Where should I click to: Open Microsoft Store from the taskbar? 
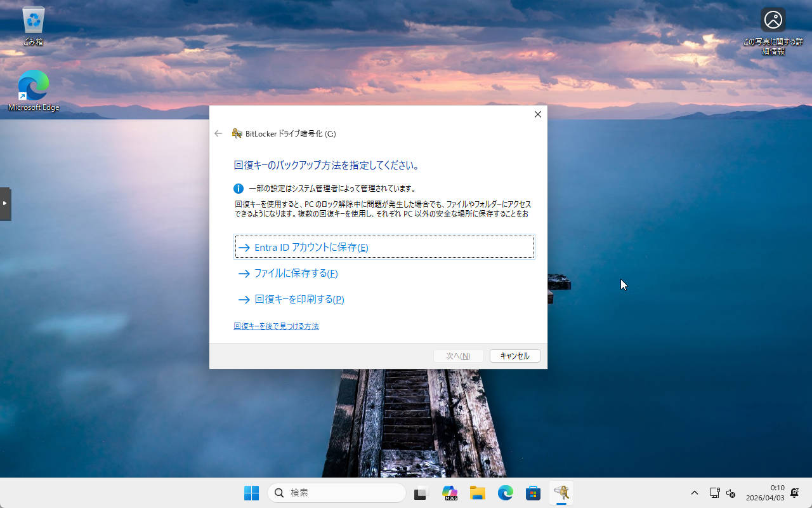(x=534, y=493)
